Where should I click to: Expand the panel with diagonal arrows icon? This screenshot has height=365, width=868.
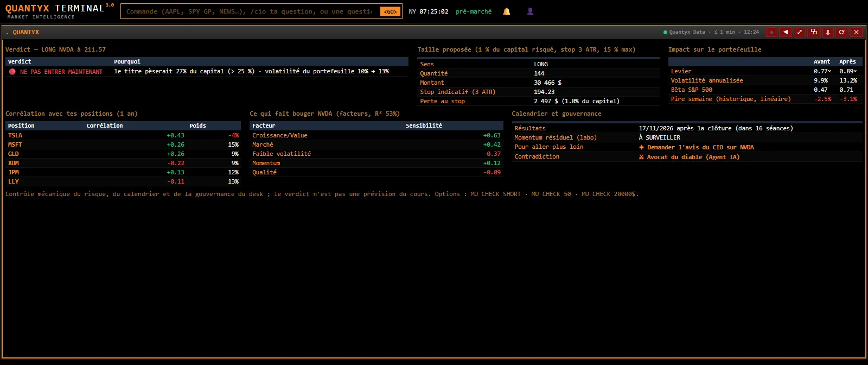[x=800, y=32]
